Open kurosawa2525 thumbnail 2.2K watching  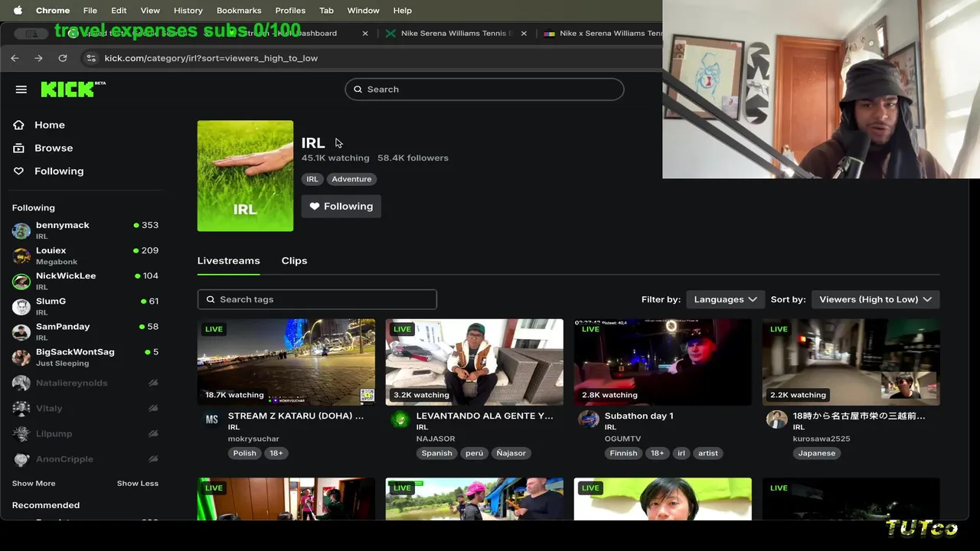pyautogui.click(x=851, y=362)
